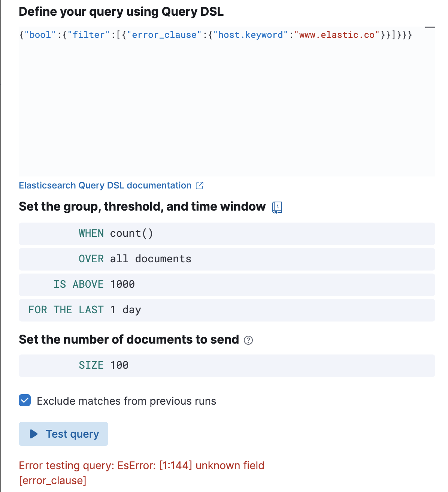Click the play icon inside Test query button
448x492 pixels.
coord(34,434)
